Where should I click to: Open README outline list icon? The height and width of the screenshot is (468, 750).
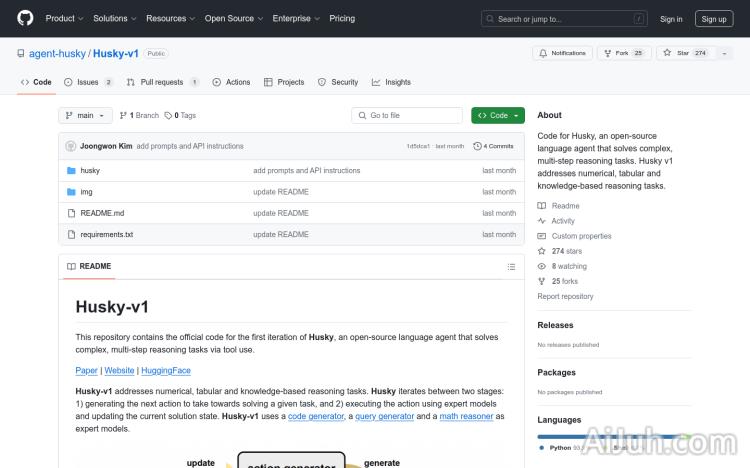coord(511,266)
